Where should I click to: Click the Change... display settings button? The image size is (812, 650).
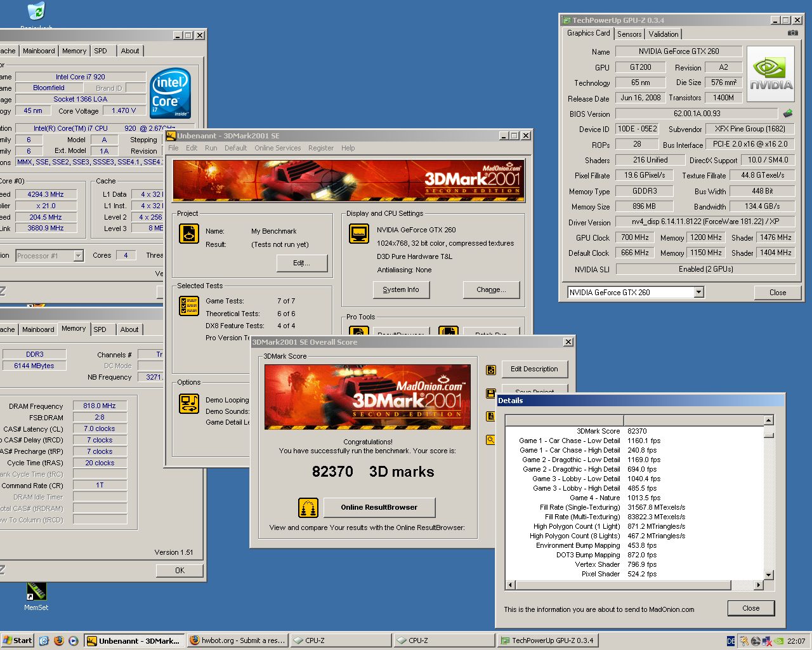(491, 289)
